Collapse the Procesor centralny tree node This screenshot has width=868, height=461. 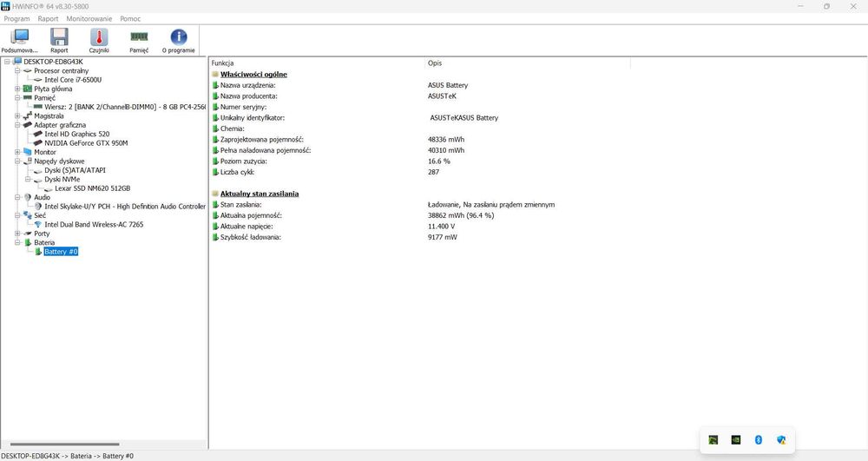tap(17, 71)
